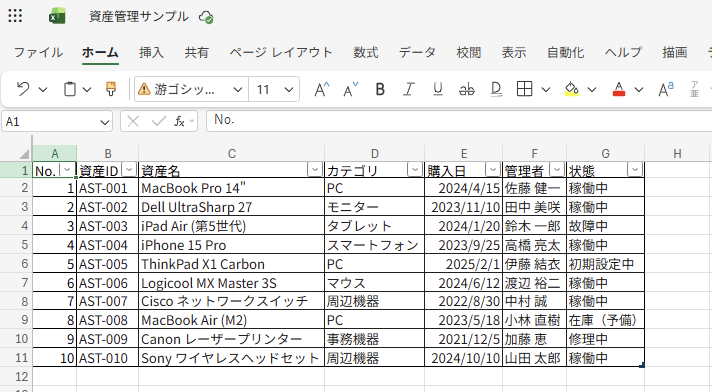
Task: Open the 資産名 column filter
Action: click(x=315, y=170)
